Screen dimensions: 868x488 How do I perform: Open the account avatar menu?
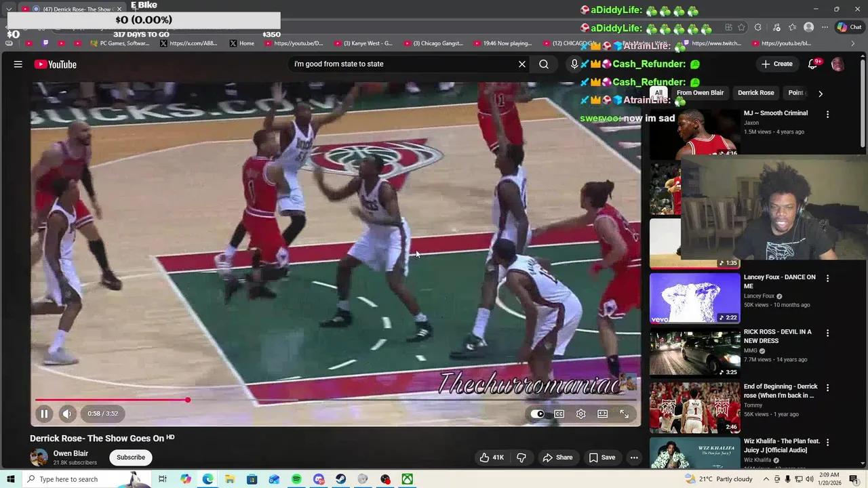coord(837,64)
